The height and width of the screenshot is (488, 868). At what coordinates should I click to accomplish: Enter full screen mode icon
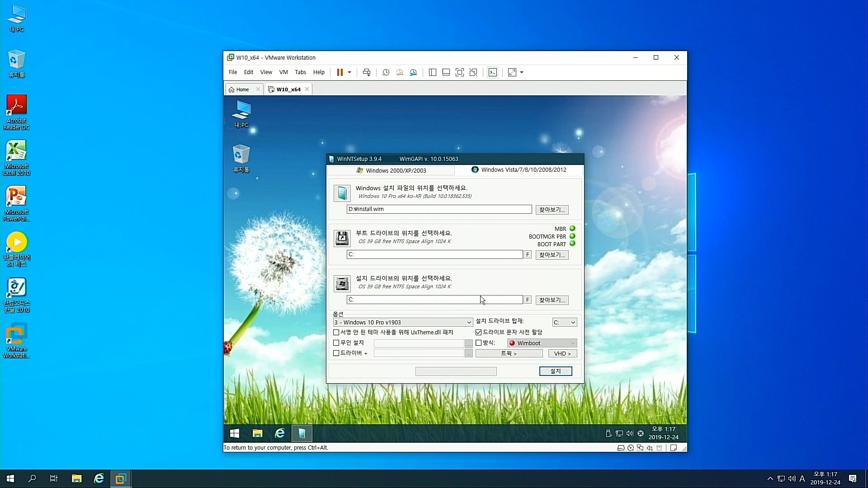pyautogui.click(x=460, y=72)
